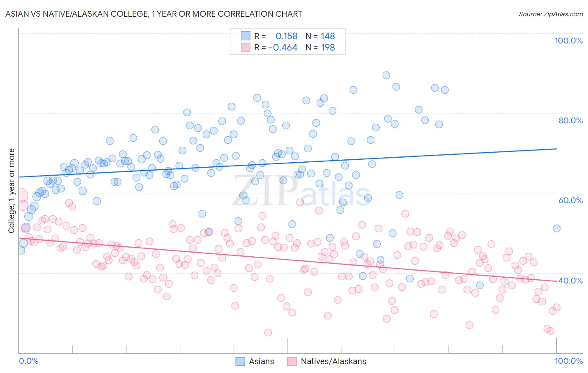Click the 100.0% y-axis label
Screen dimensions: 588x373
[x=568, y=41]
